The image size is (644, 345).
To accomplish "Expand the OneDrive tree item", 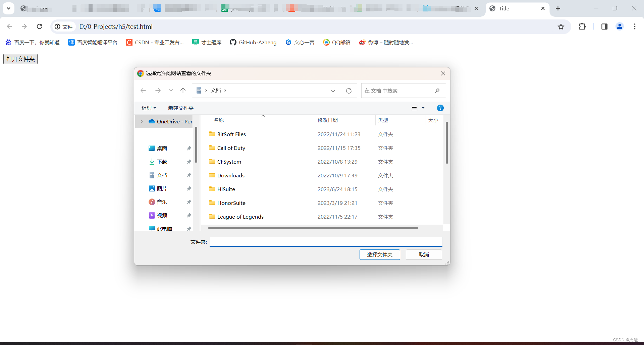I will (x=142, y=121).
